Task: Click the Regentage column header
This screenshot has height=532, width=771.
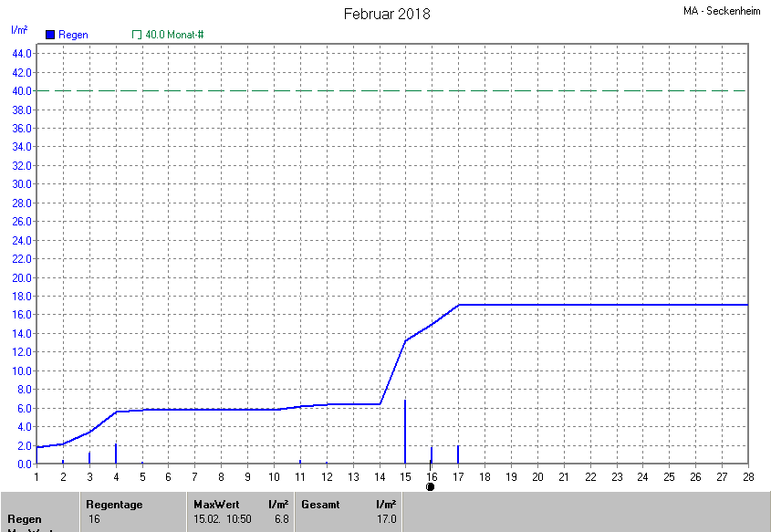Action: pyautogui.click(x=114, y=504)
